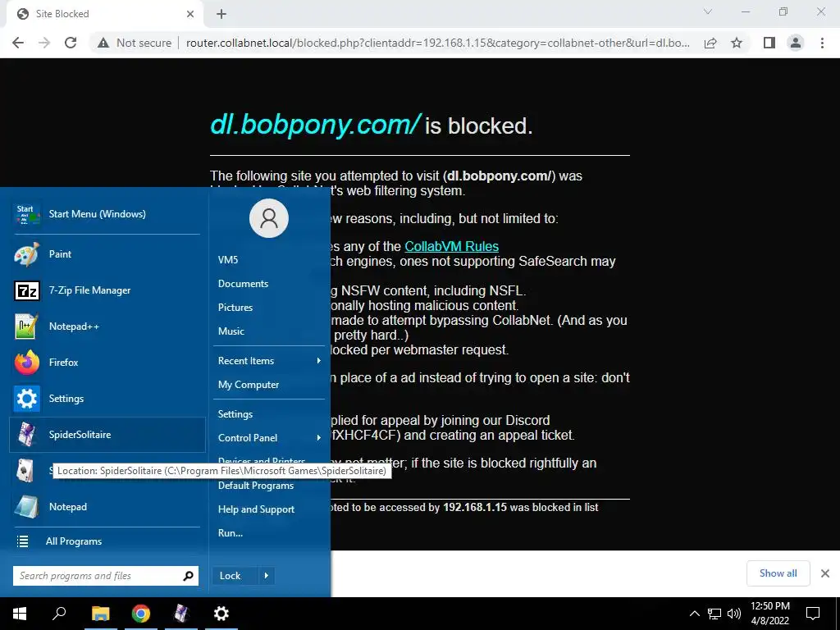Open File Explorer from taskbar

100,614
